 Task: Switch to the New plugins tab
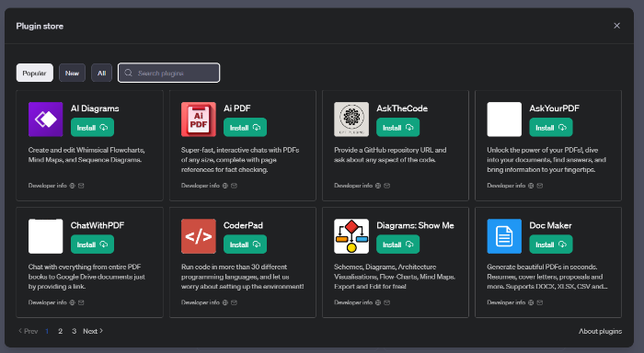point(72,73)
